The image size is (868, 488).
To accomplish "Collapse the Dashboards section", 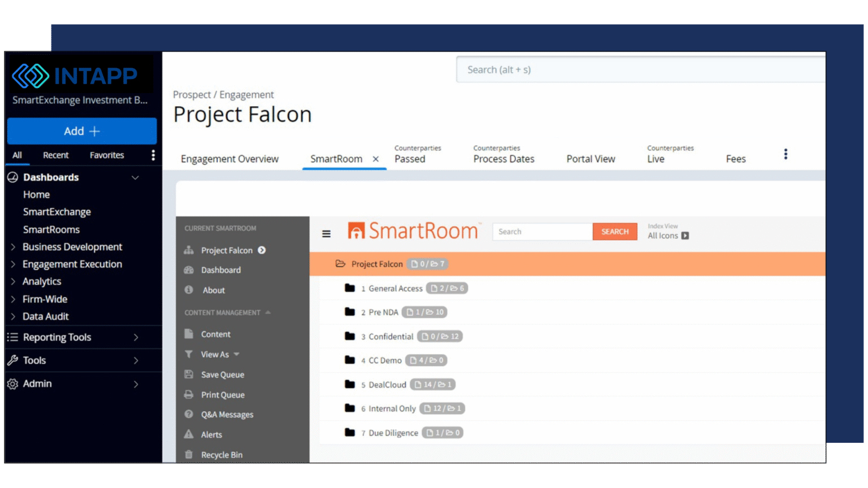I will (135, 177).
